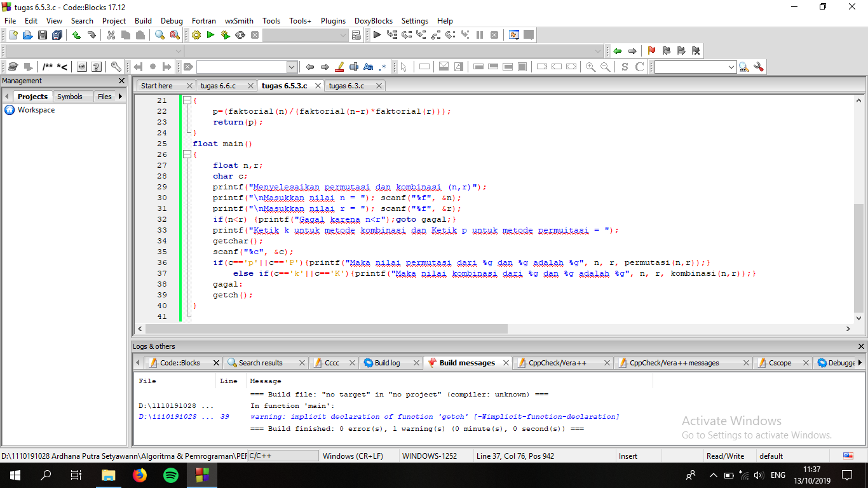Click the Zoom in magnifier icon
868x488 pixels.
tap(590, 67)
